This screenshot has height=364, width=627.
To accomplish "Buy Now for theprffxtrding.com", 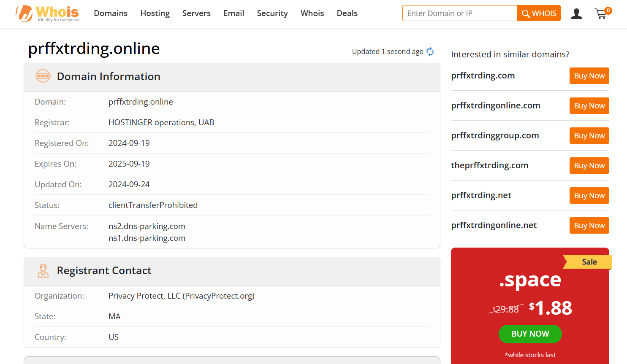I will pos(589,166).
